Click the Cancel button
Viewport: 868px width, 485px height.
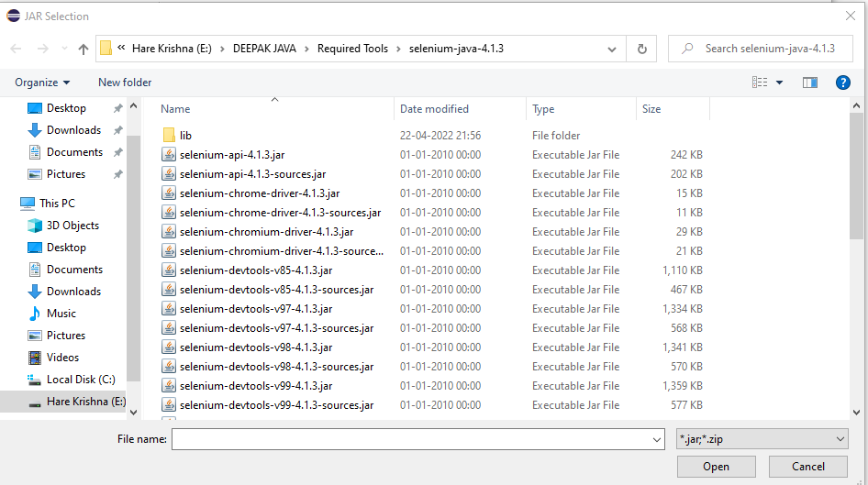click(808, 466)
